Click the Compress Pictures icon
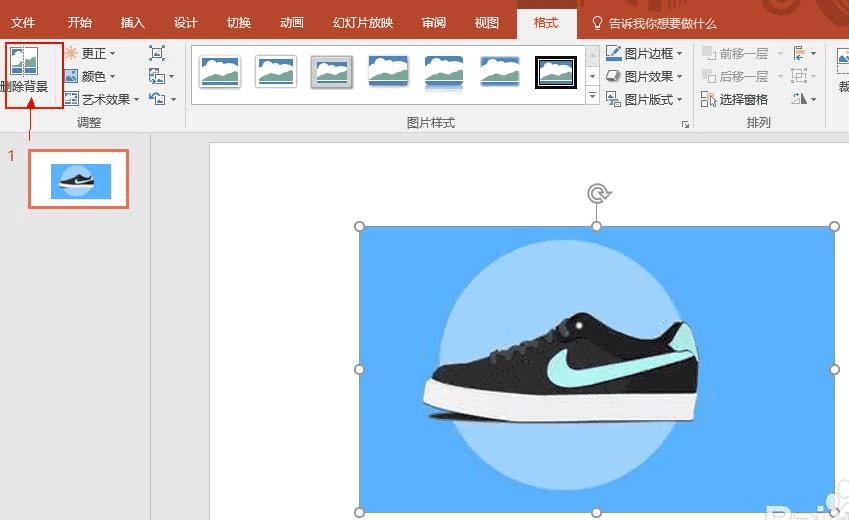 point(157,53)
